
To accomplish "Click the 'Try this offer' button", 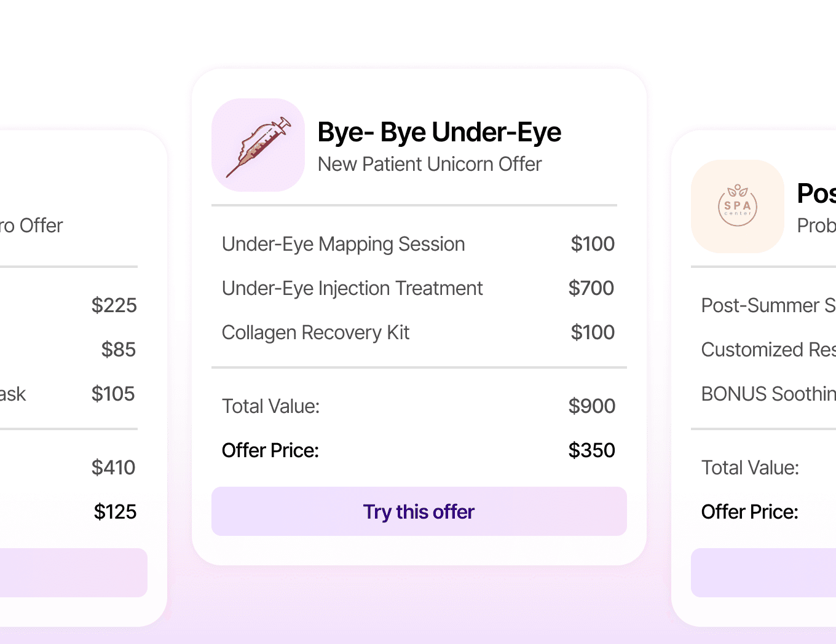I will [x=419, y=511].
